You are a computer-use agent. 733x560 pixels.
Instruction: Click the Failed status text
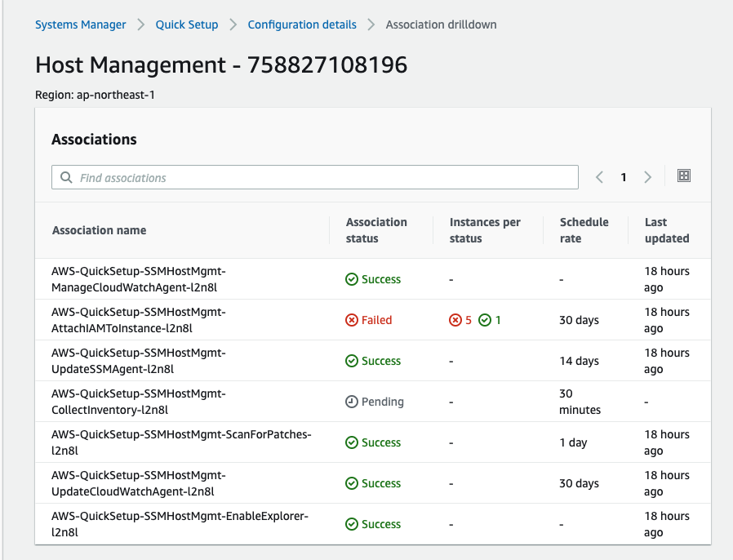[377, 320]
